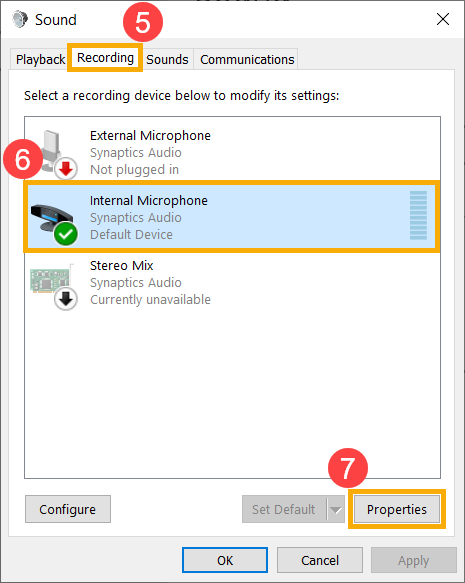Confirm the dialog with OK
Screen dimensions: 465x583
[225, 560]
